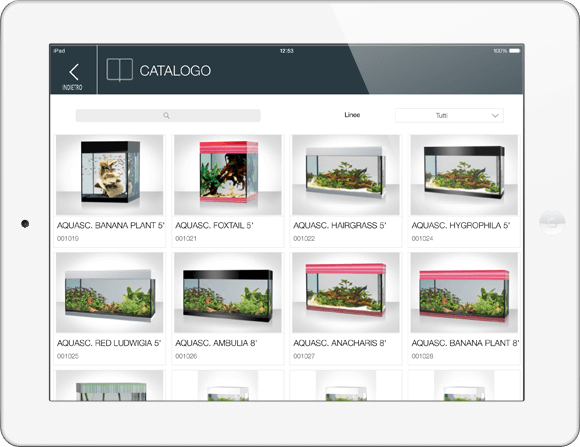Click the 100% battery percentage text
The image size is (580, 447).
pos(500,51)
